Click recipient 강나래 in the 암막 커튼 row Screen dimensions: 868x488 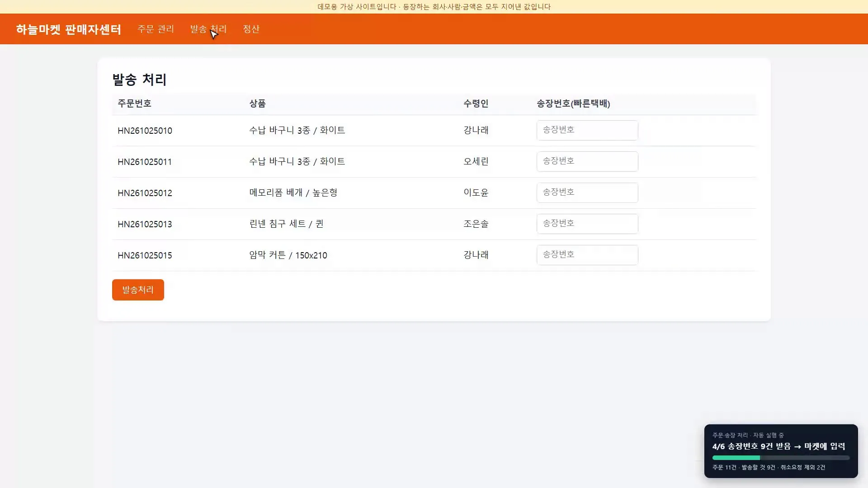tap(476, 255)
